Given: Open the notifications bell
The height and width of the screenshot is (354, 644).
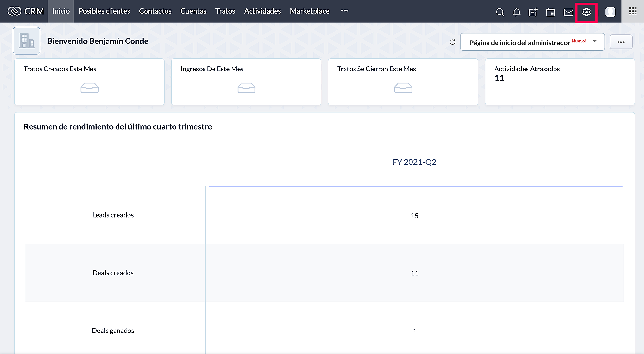Looking at the screenshot, I should click(516, 12).
